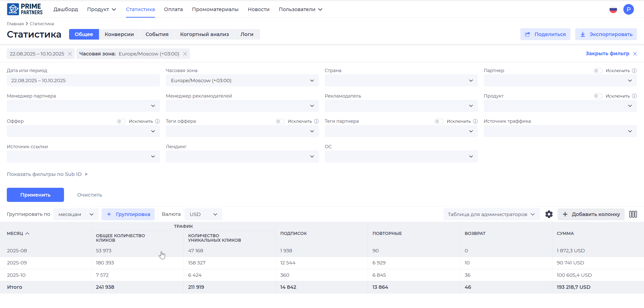Remove the timezone filter chip
Screen dimensions: 644x308
coord(185,54)
